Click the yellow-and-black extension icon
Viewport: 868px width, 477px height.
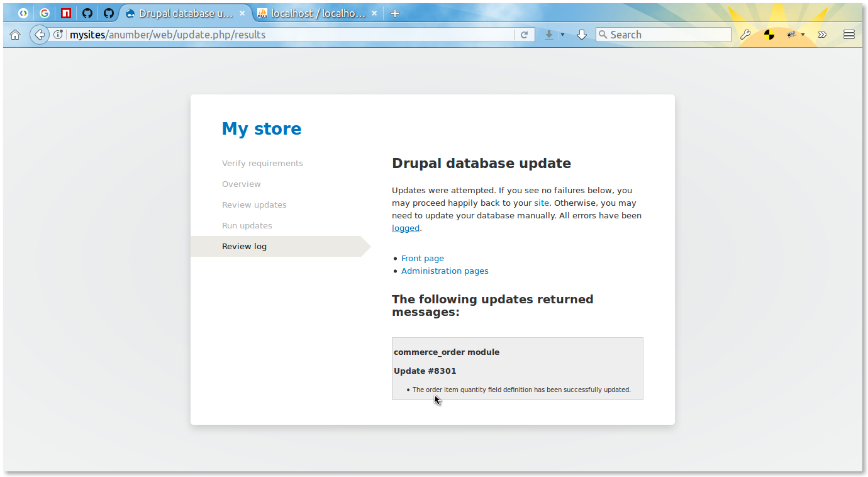coord(769,35)
